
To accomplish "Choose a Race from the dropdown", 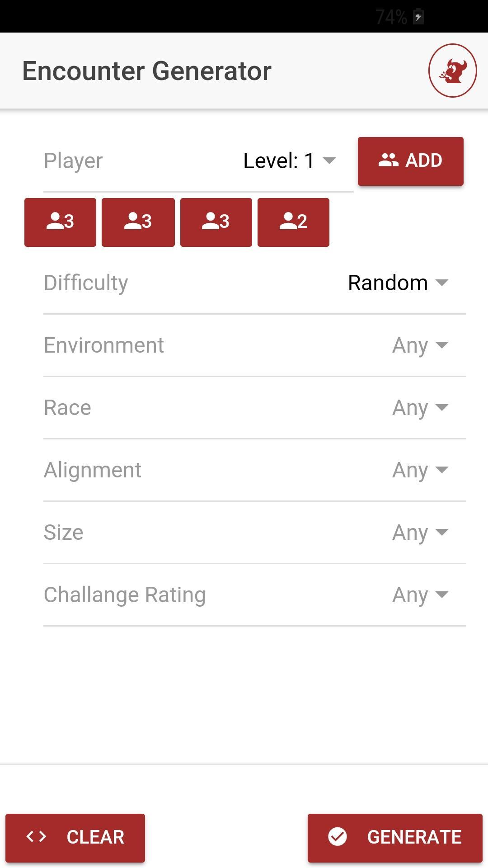I will (420, 408).
